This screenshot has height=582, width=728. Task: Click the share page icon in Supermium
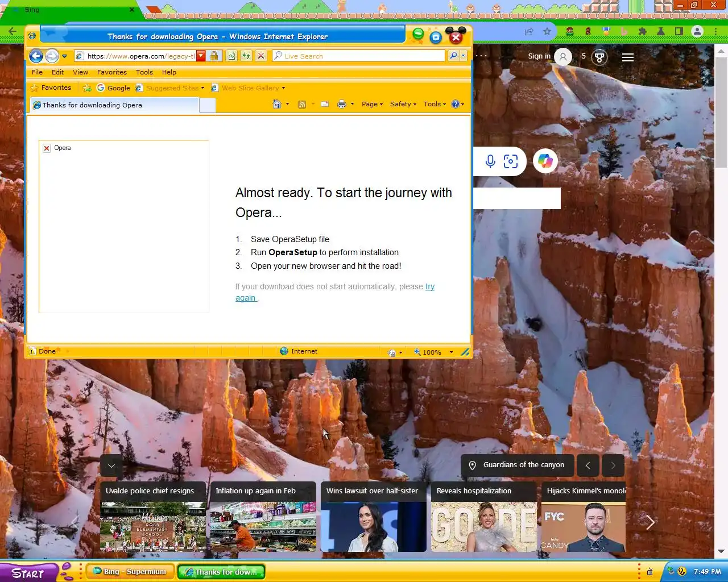(x=529, y=32)
